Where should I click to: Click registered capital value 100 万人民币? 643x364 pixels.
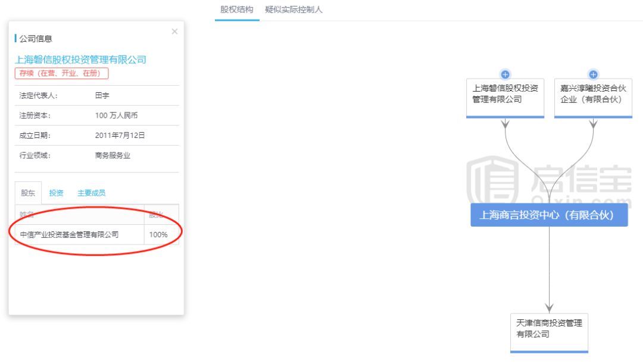[117, 115]
